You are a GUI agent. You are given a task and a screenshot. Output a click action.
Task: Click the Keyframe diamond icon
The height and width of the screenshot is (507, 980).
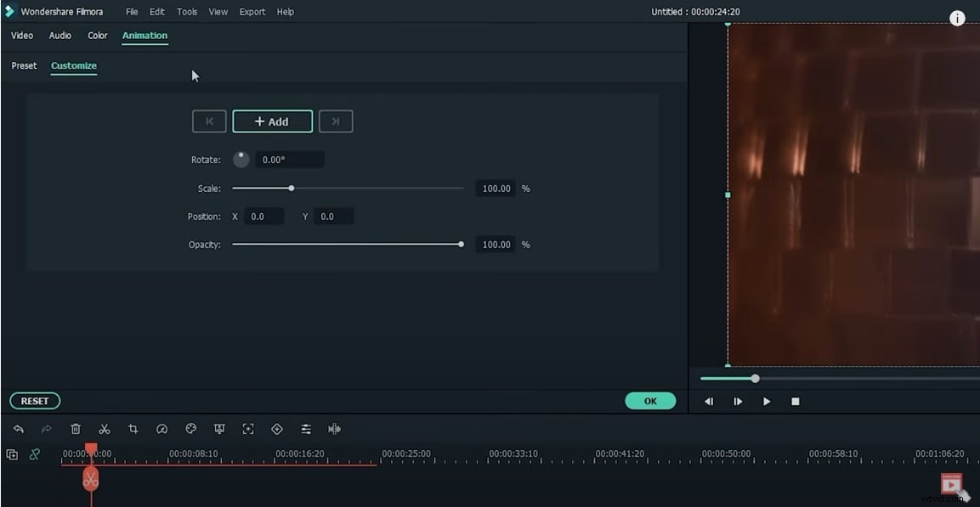click(277, 429)
